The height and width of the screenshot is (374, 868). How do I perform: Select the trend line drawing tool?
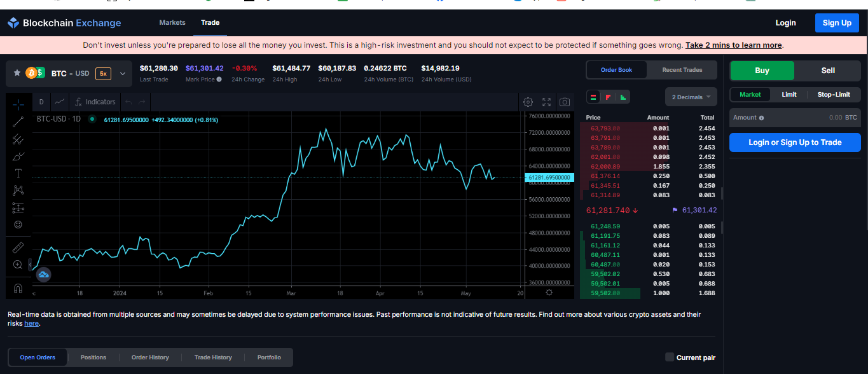[18, 122]
